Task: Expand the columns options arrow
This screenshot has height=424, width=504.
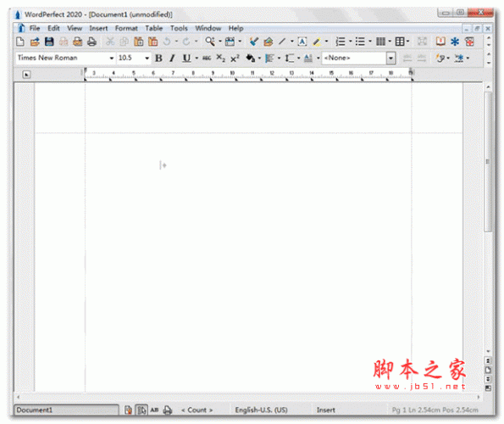Action: 390,42
